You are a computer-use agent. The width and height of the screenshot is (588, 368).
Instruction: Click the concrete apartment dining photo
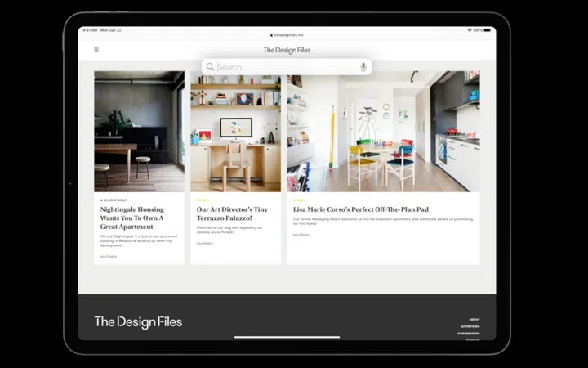139,131
